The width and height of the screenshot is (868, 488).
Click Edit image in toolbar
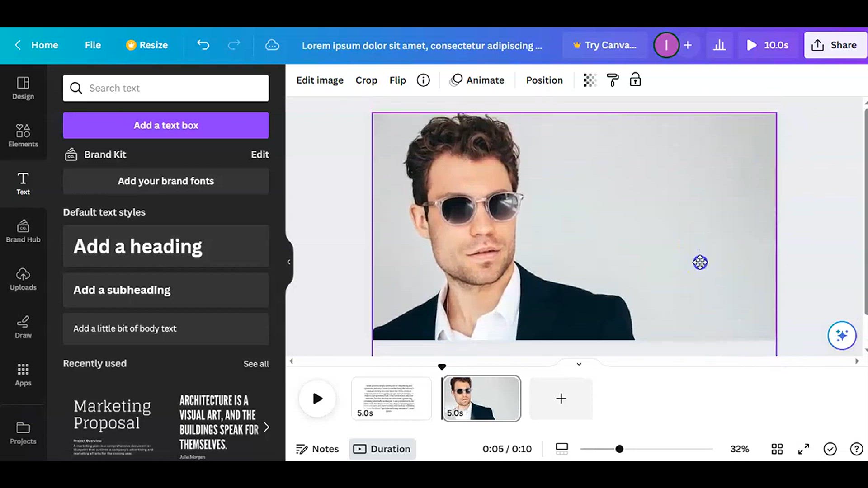click(320, 80)
